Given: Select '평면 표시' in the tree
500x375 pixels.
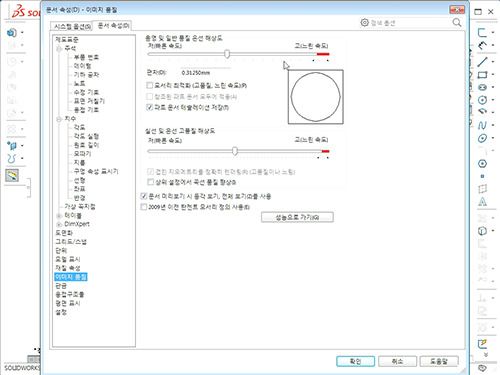Looking at the screenshot, I should [68, 303].
